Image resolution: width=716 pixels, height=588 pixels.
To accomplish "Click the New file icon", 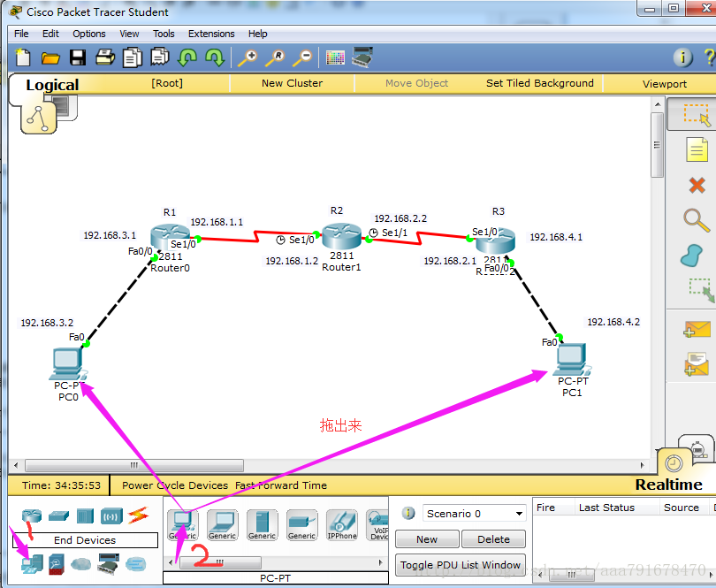I will click(x=23, y=57).
